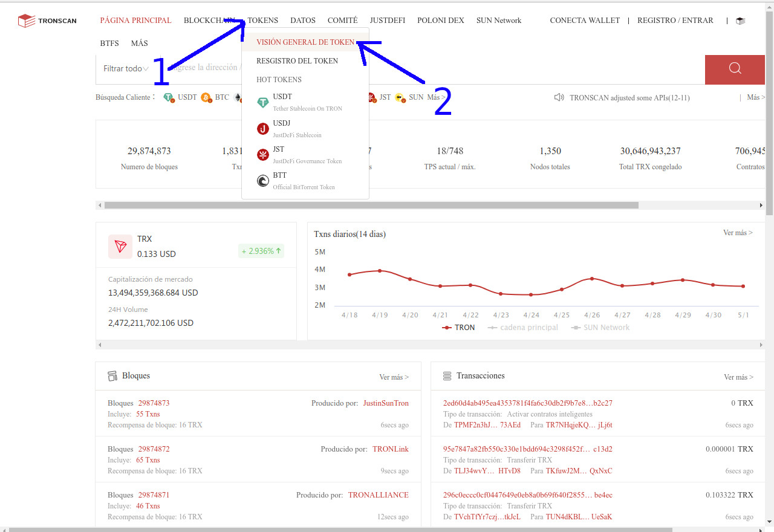The image size is (774, 532).
Task: Open Ver más in the Transacciones panel
Action: [738, 377]
